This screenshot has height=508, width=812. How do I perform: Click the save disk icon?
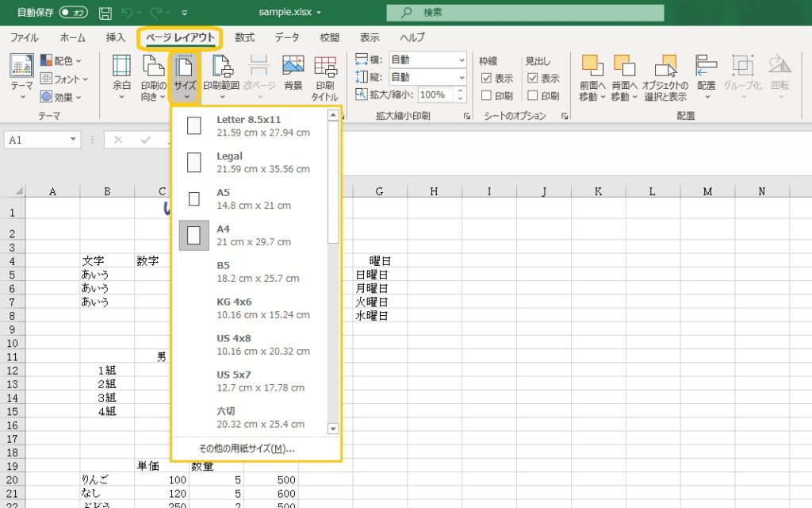(x=105, y=13)
